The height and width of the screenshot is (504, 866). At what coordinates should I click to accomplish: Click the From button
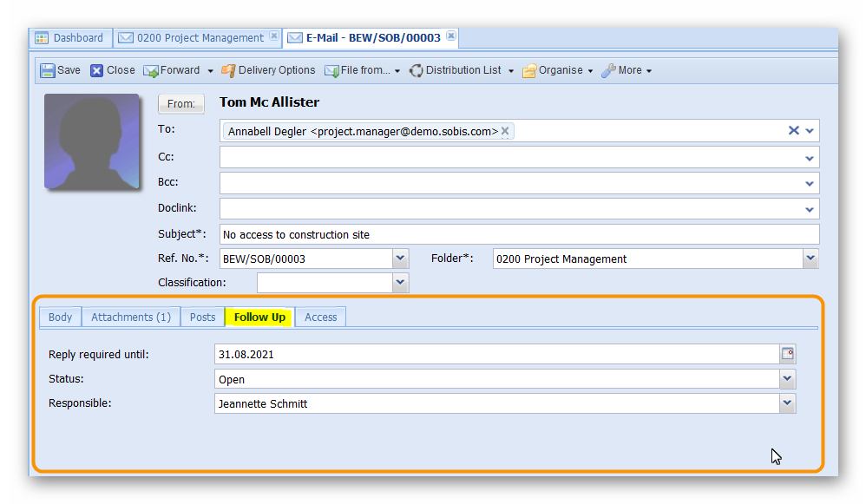[x=180, y=103]
